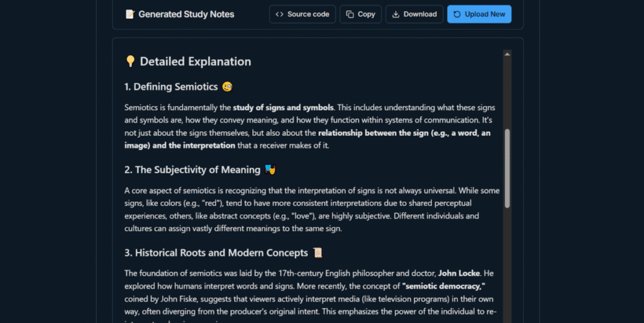The width and height of the screenshot is (644, 323).
Task: Click the Detailed Explanation heading
Action: (195, 62)
